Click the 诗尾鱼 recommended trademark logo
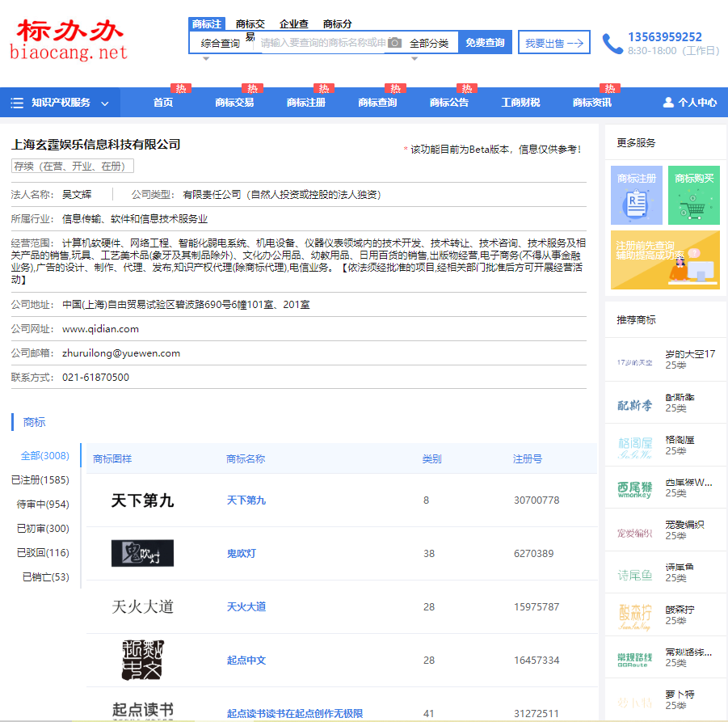Viewport: 728px width, 722px height. pos(635,575)
